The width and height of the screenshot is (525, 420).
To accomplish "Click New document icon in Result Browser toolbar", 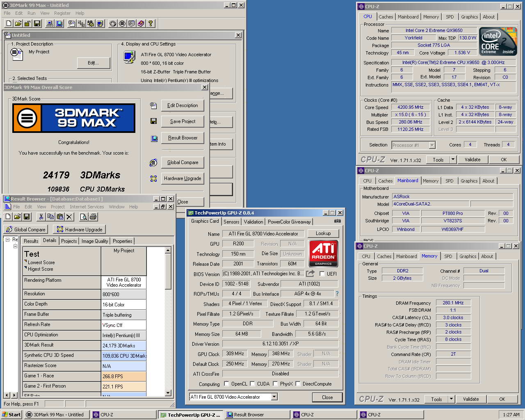I will [x=8, y=217].
